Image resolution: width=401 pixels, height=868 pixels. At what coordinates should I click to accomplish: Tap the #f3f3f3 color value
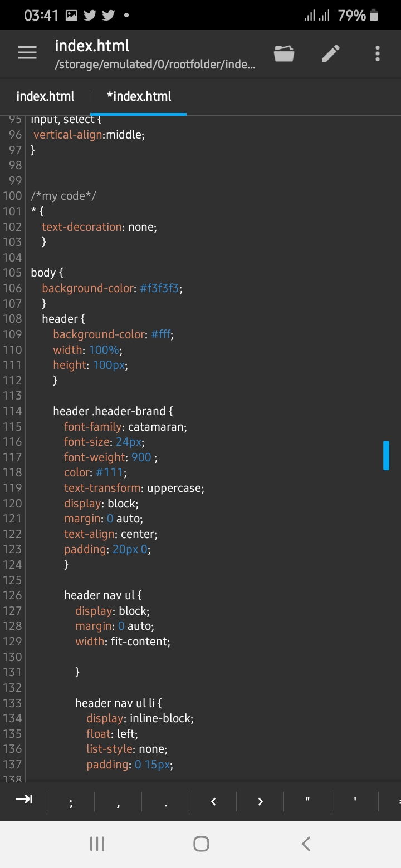click(x=160, y=288)
